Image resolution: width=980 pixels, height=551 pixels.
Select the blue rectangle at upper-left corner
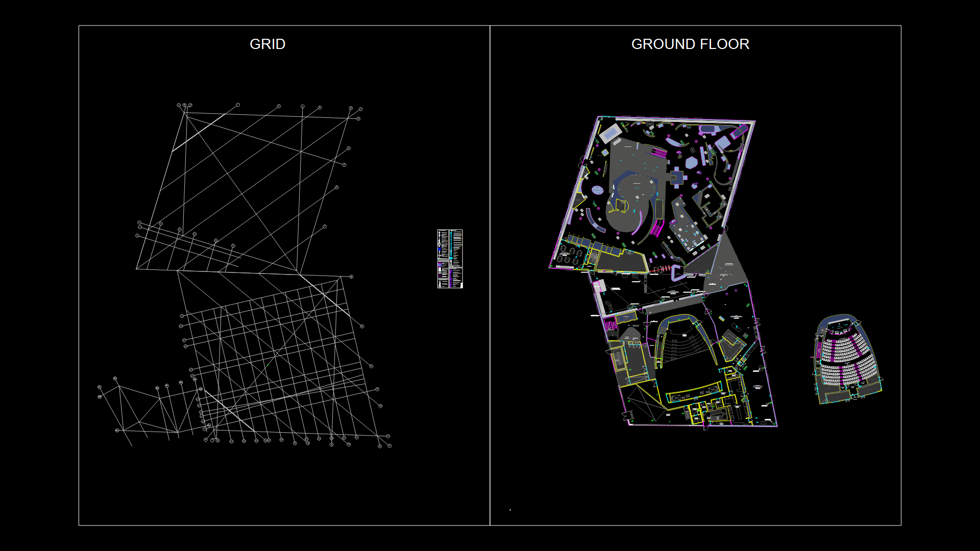pos(610,133)
